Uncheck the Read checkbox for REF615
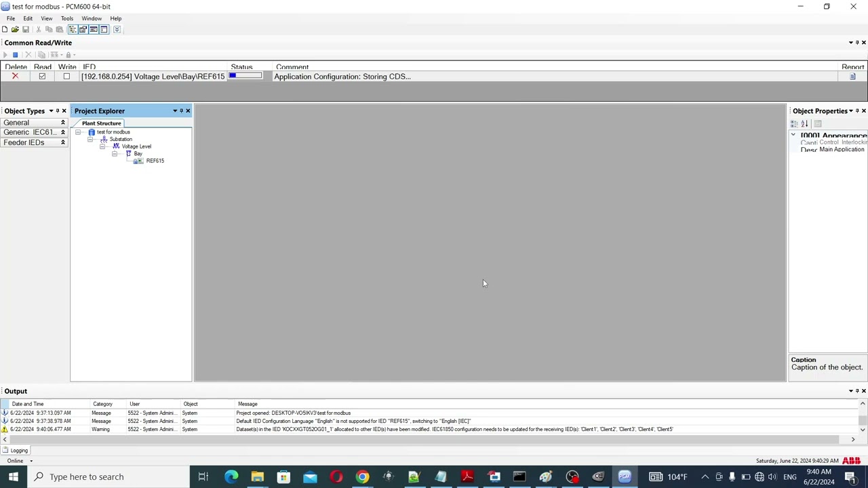The width and height of the screenshot is (868, 488). 42,77
